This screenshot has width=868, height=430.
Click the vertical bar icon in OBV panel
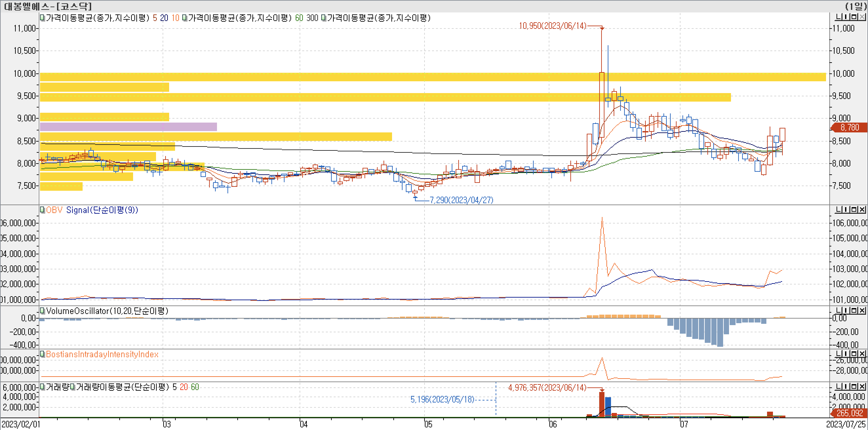(846, 209)
